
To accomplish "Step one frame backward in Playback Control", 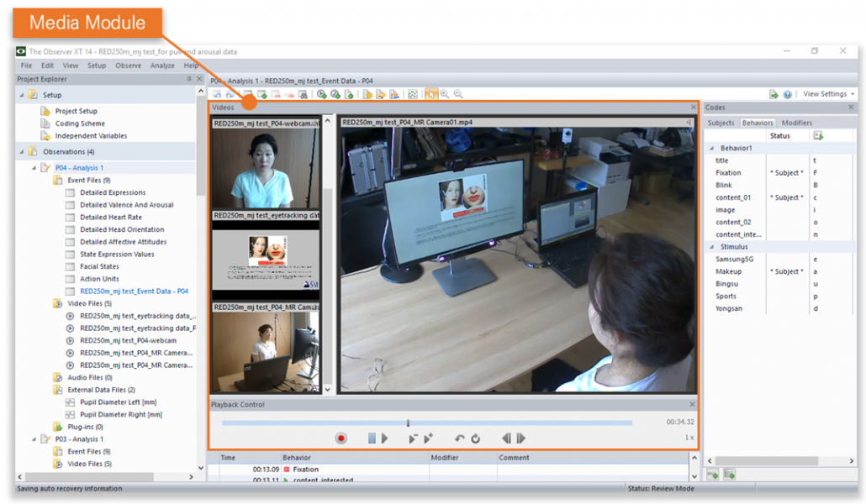I will click(x=506, y=438).
